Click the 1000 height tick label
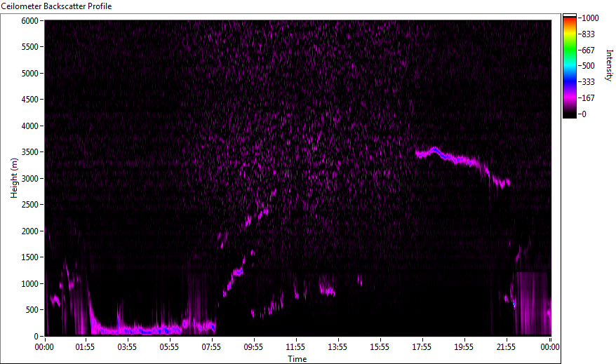Screen dimensions: 616x364 (29, 284)
